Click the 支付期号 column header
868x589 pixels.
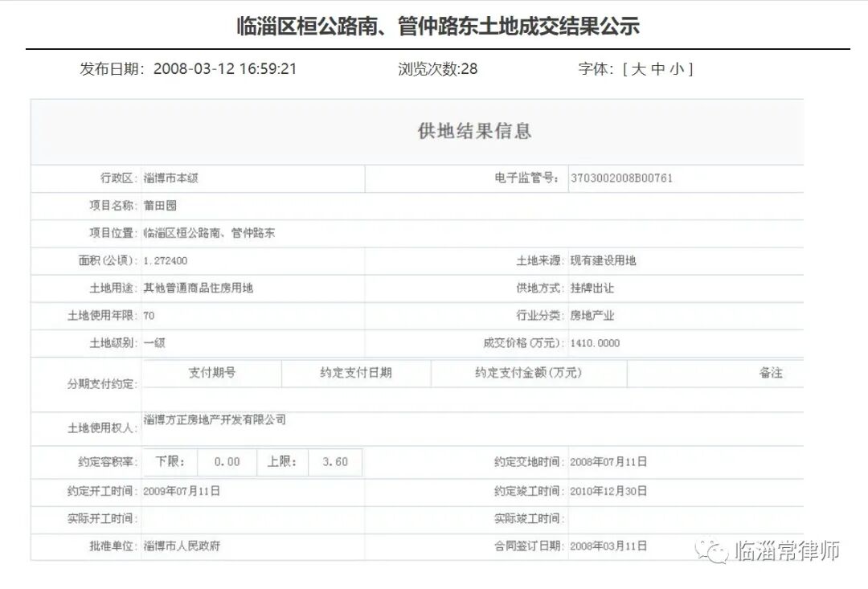click(212, 373)
